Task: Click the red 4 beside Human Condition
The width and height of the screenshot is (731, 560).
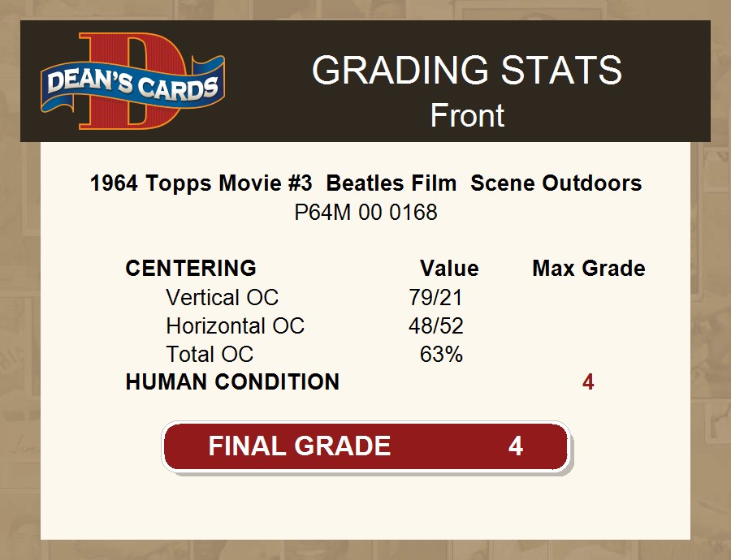Action: (x=588, y=382)
